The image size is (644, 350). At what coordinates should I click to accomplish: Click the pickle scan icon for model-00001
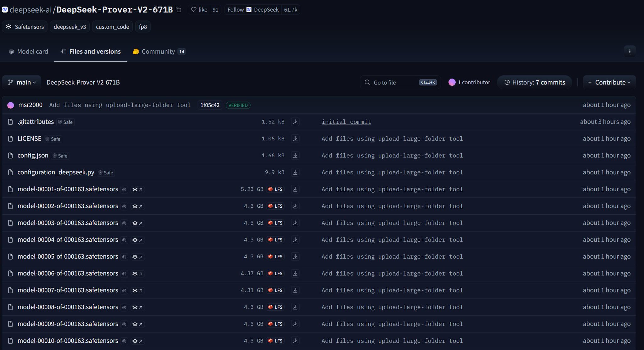[124, 189]
